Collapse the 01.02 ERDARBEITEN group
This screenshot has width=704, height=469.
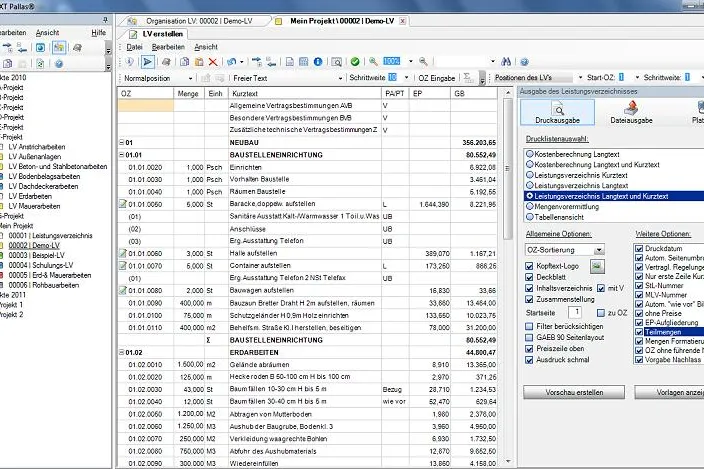coord(122,352)
